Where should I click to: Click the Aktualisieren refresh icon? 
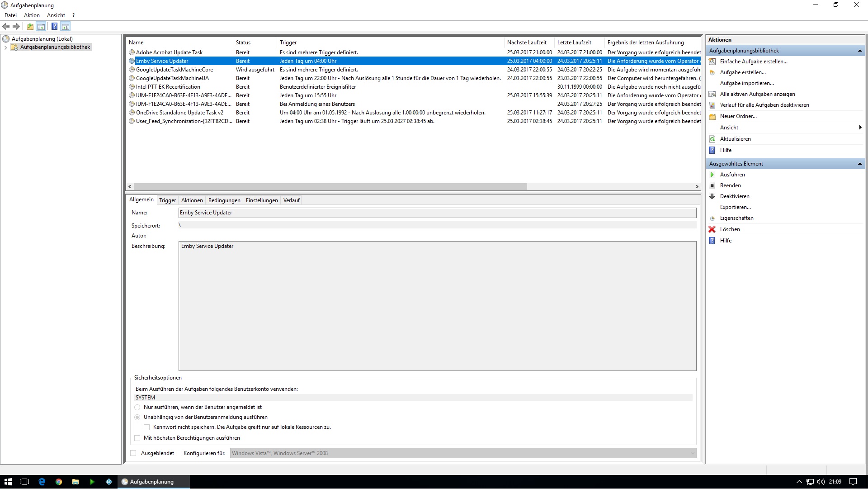click(x=712, y=139)
